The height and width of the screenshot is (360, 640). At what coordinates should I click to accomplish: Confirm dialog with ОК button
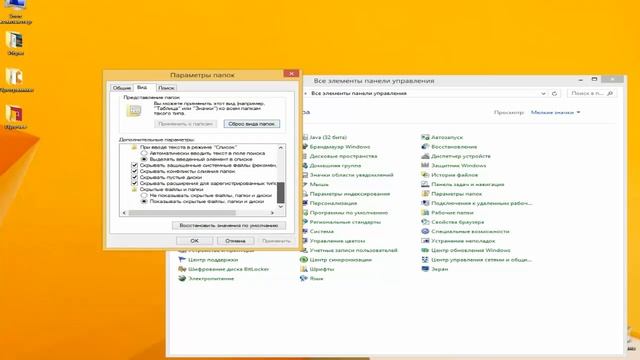tap(194, 241)
